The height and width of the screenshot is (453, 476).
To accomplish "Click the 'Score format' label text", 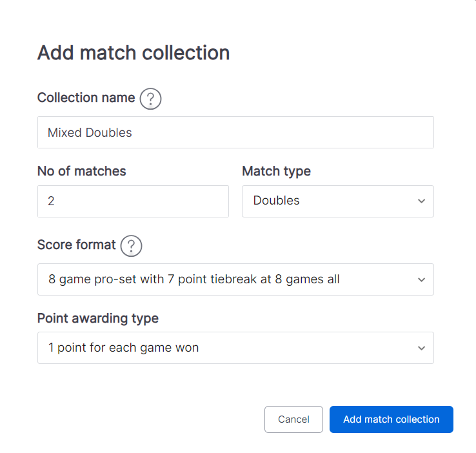I will point(77,245).
